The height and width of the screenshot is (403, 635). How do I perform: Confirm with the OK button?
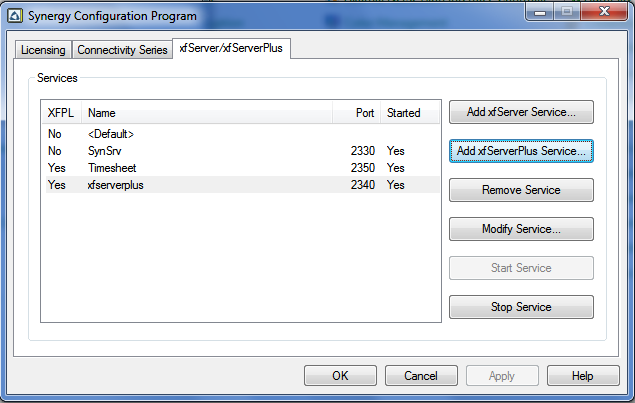tap(340, 376)
